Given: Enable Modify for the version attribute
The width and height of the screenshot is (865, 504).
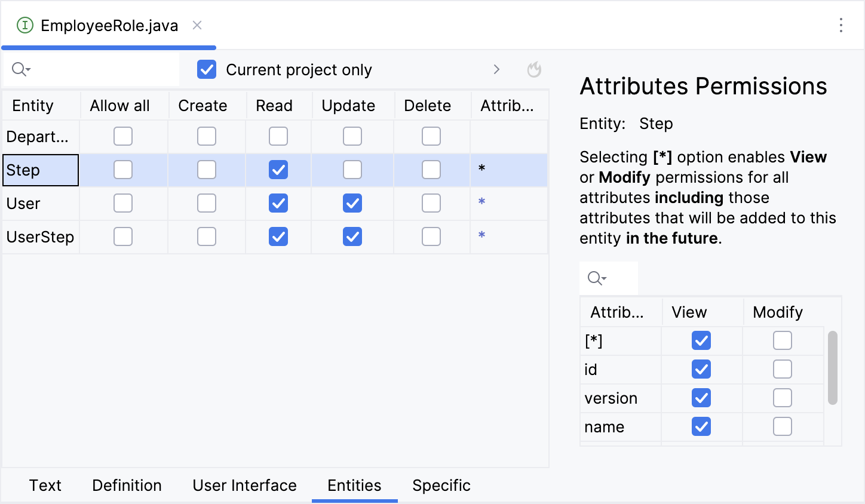Looking at the screenshot, I should pos(783,398).
